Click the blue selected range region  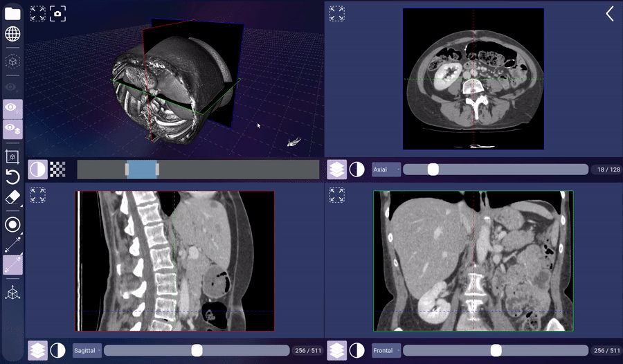point(142,170)
